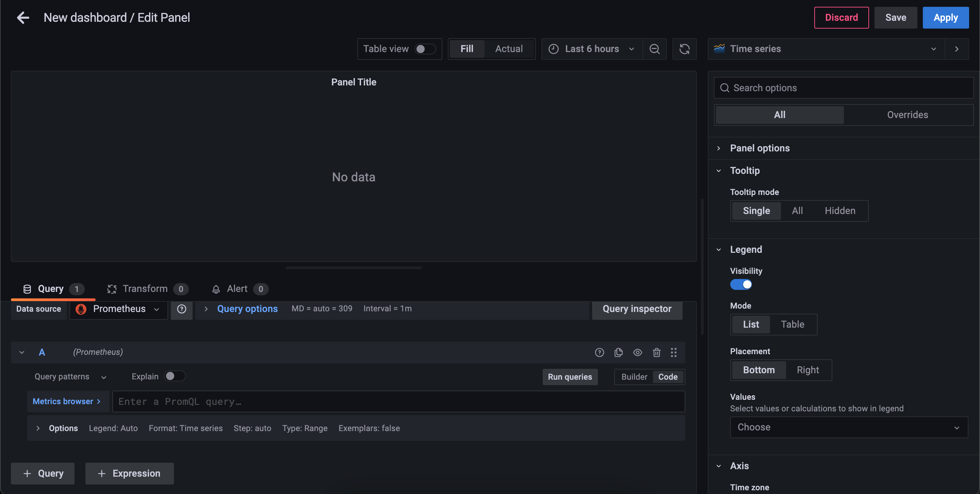
Task: Click the Time series chart icon
Action: pos(719,48)
